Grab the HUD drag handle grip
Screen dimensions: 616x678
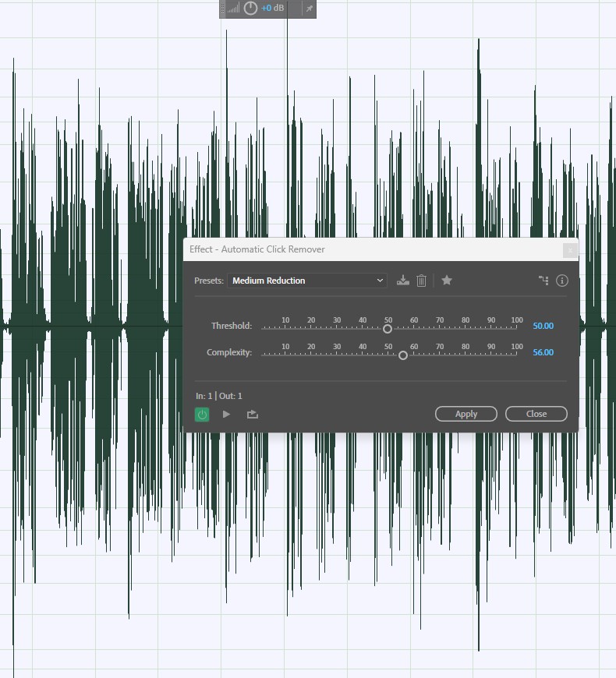(222, 9)
